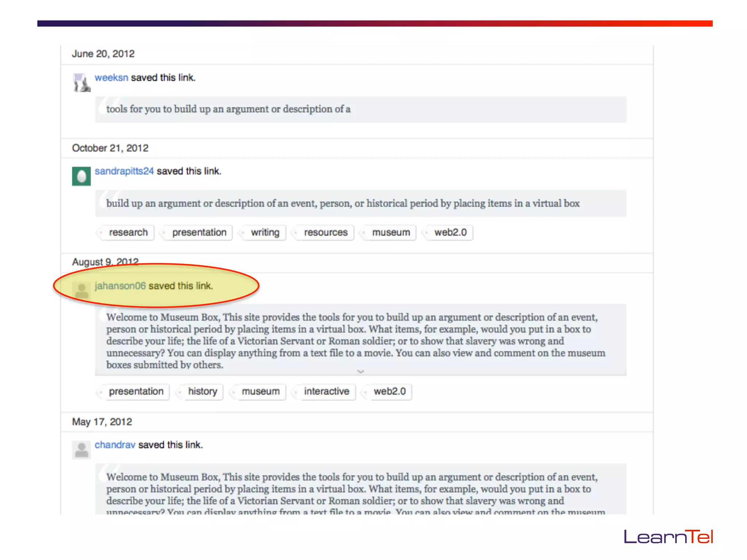Choose the museum tag under sandrapitts24
Screen dimensions: 747x560
[391, 233]
